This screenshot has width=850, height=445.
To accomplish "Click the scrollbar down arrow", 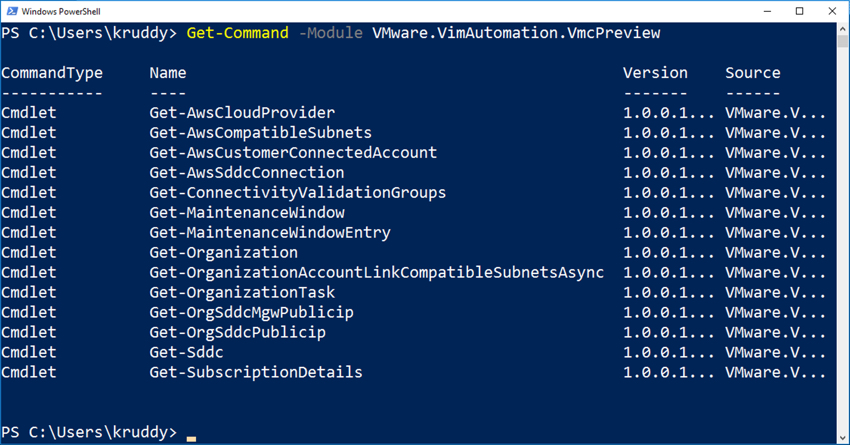I will [843, 437].
